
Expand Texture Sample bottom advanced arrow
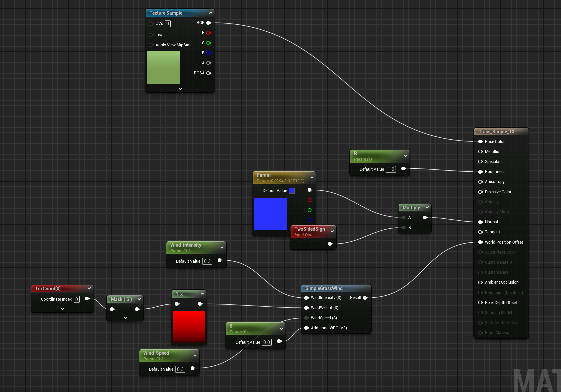[180, 89]
